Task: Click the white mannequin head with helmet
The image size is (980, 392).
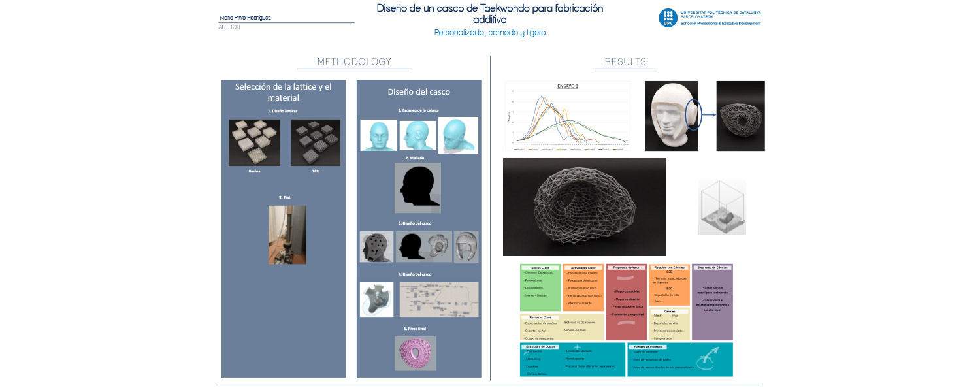Action: click(671, 116)
